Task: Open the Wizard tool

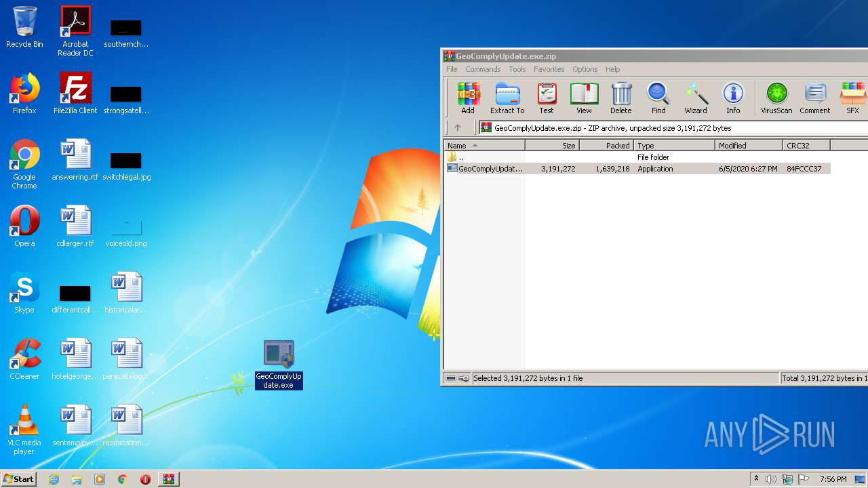Action: click(696, 98)
